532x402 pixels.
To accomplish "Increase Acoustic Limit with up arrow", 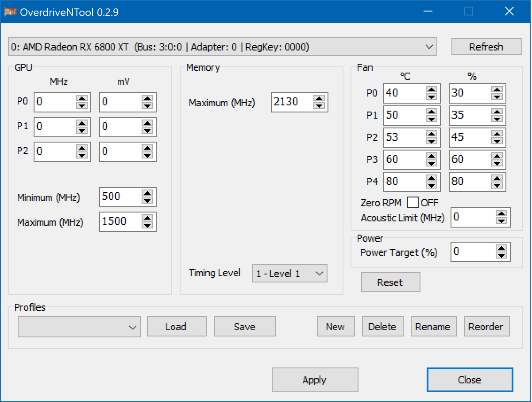I will [x=501, y=214].
